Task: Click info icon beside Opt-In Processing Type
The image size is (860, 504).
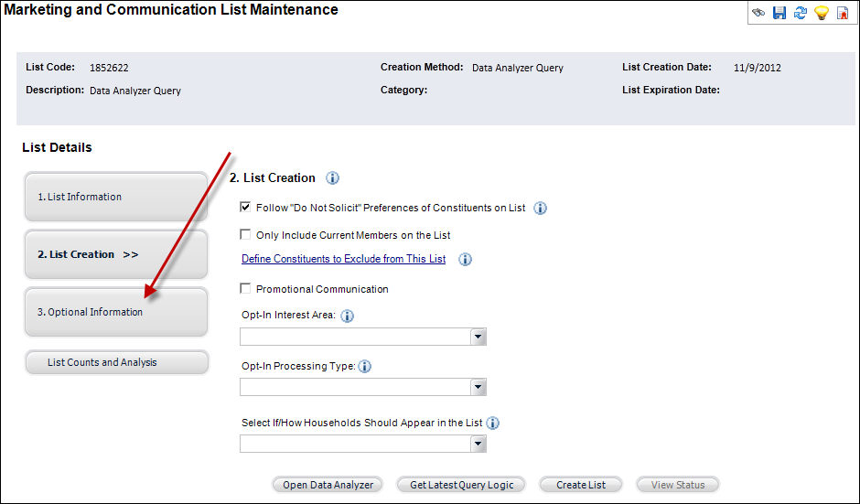Action: tap(364, 367)
